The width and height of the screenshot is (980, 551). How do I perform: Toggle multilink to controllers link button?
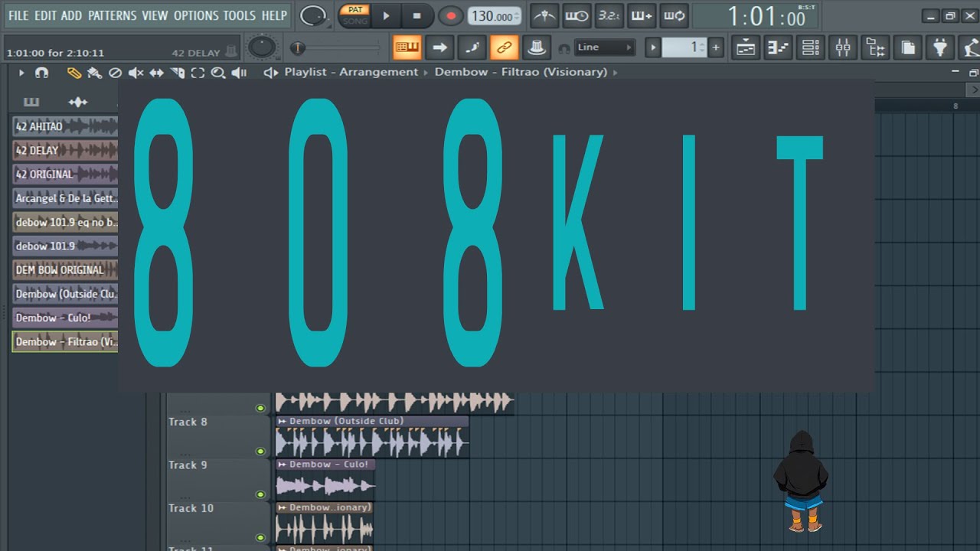(504, 47)
